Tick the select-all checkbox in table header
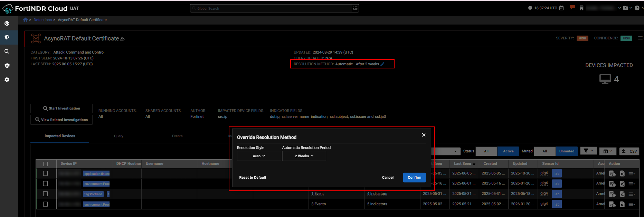This screenshot has height=217, width=644. [x=45, y=164]
